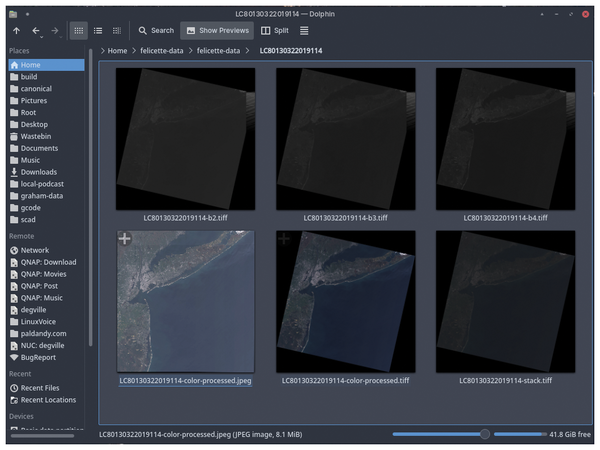Select LC80130322019114-b3.tiff thumbnail
Viewport: 600px width, 450px height.
click(346, 139)
